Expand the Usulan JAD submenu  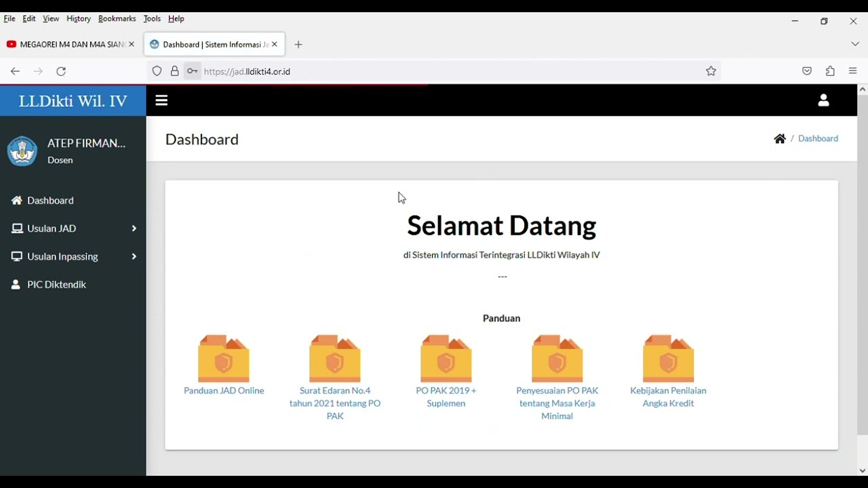tap(134, 228)
